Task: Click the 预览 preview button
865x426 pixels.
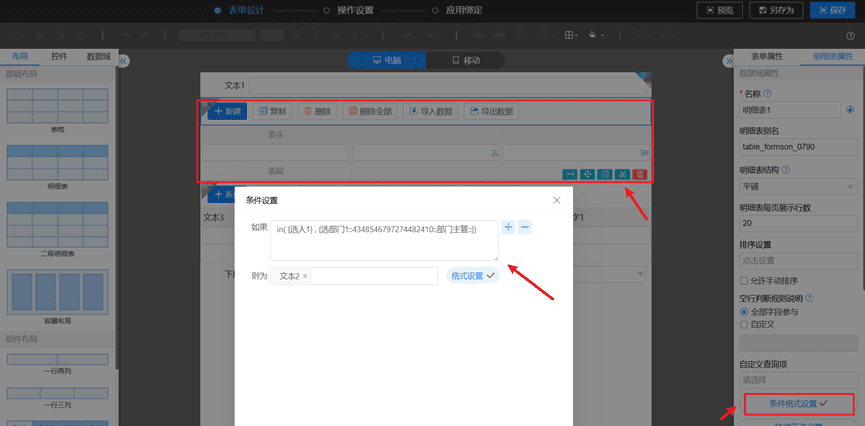Action: (x=719, y=10)
